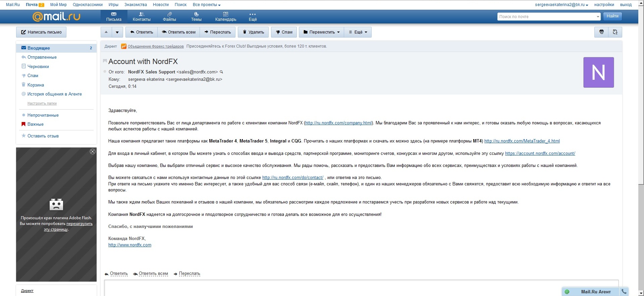This screenshot has height=296, width=644.
Task: Open Мой Мир in top navigation
Action: [x=58, y=5]
